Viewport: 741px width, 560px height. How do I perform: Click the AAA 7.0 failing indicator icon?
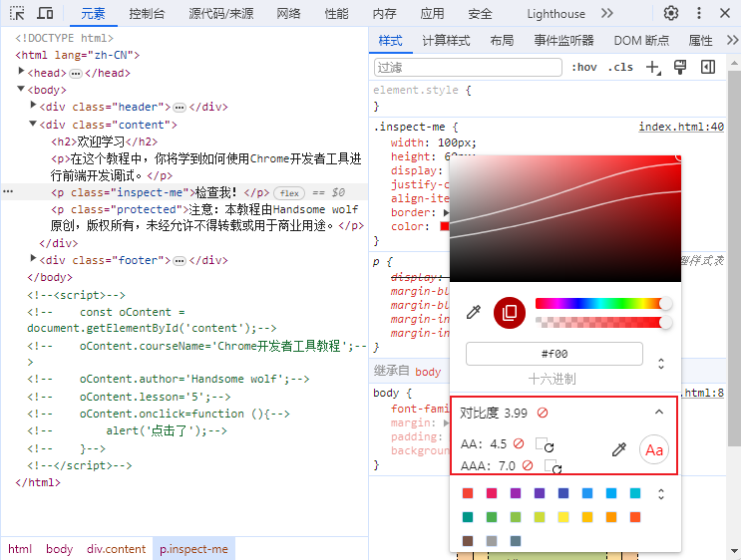528,465
